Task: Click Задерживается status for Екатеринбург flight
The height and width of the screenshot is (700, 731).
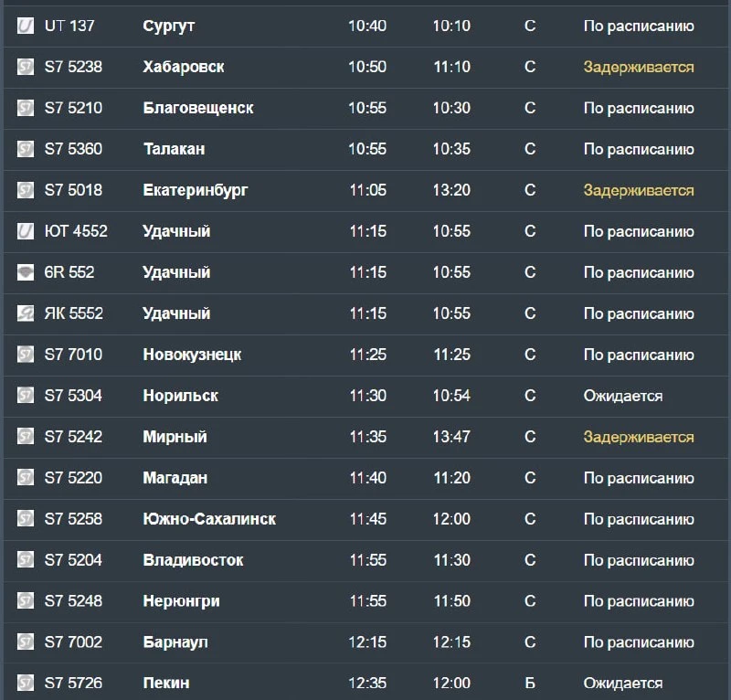Action: click(x=639, y=190)
